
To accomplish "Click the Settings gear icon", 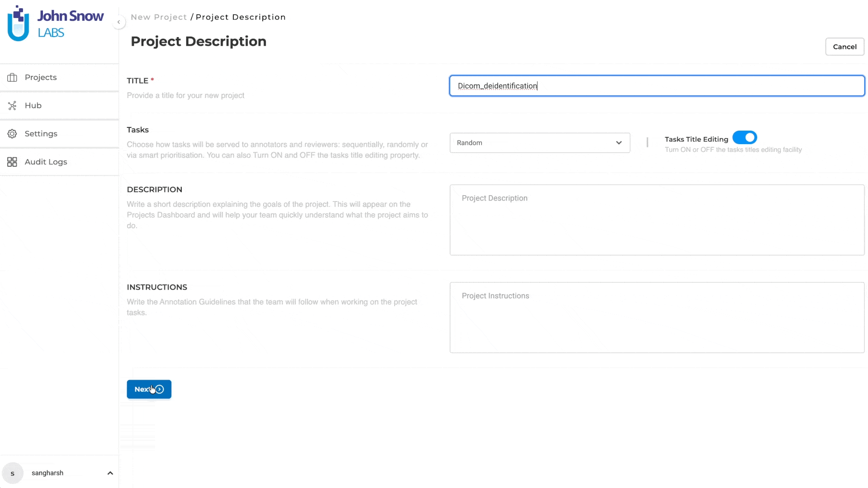I will (x=12, y=134).
